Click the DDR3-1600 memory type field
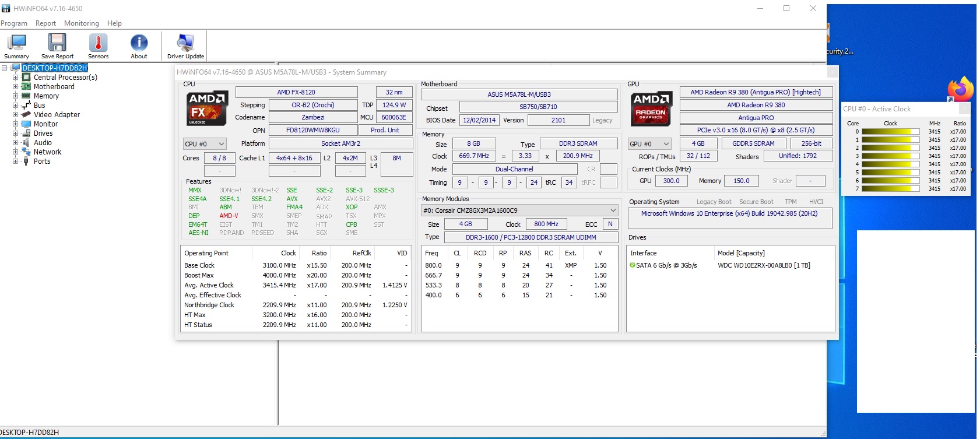The width and height of the screenshot is (980, 439). 531,237
